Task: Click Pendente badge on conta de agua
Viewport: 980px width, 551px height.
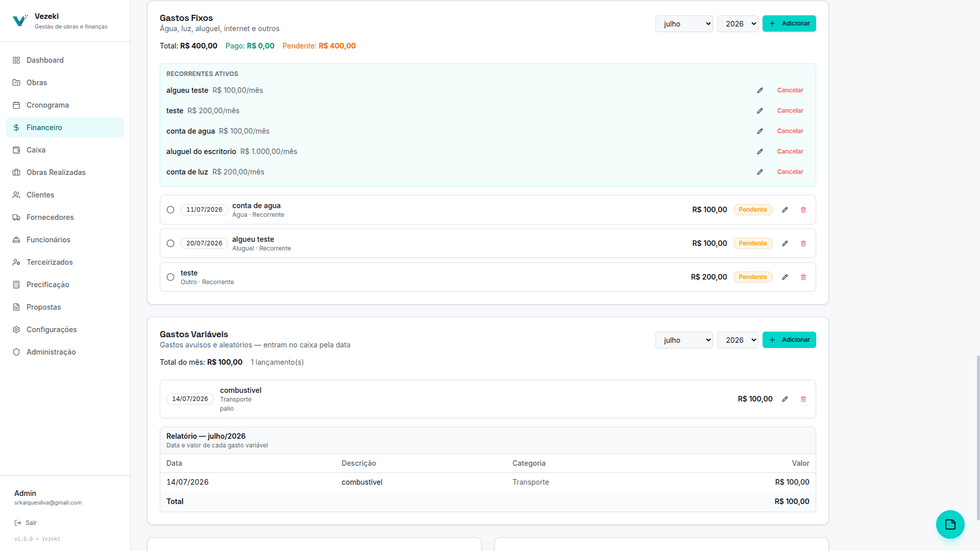Action: (x=753, y=210)
